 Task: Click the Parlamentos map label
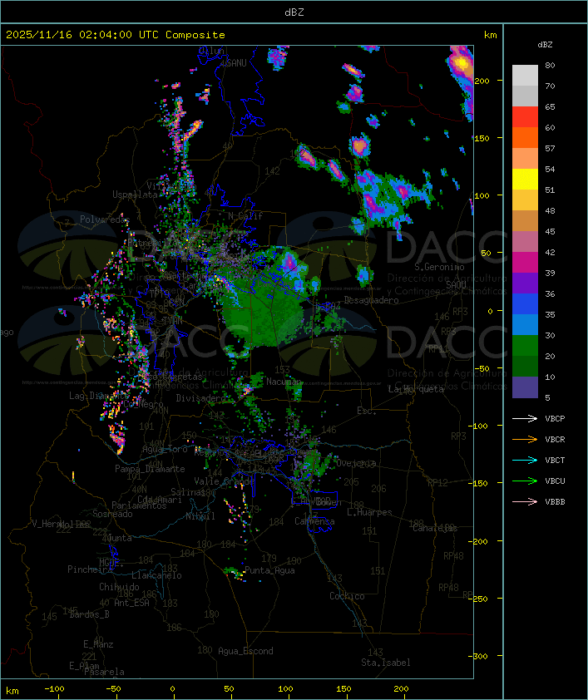click(x=139, y=505)
